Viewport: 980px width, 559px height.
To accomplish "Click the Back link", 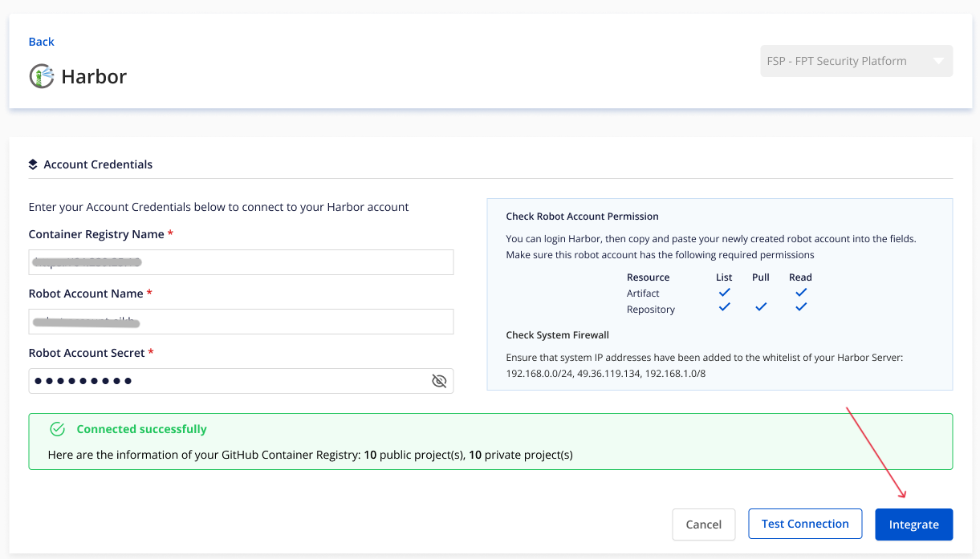I will point(42,42).
